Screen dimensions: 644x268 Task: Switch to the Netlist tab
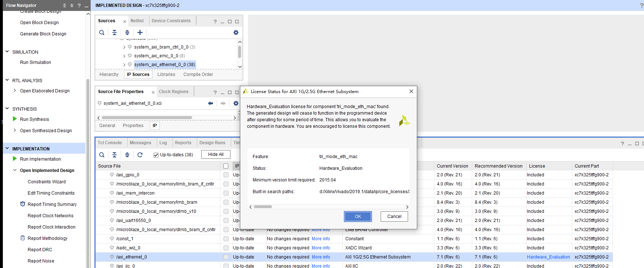pyautogui.click(x=137, y=21)
